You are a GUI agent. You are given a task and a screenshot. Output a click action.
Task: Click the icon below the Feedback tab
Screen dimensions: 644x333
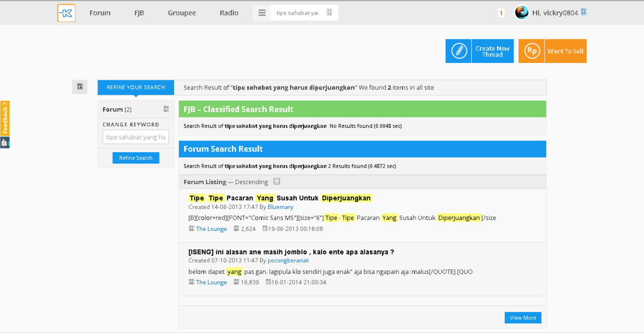click(5, 142)
